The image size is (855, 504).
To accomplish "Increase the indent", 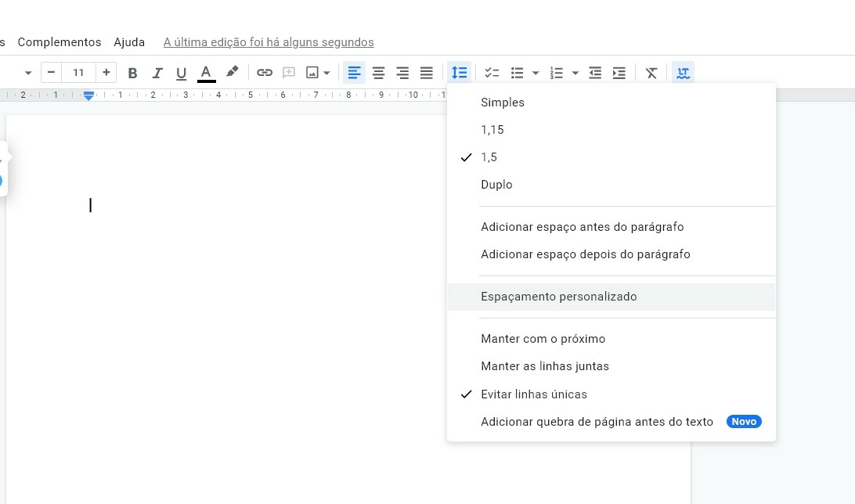I will 619,73.
